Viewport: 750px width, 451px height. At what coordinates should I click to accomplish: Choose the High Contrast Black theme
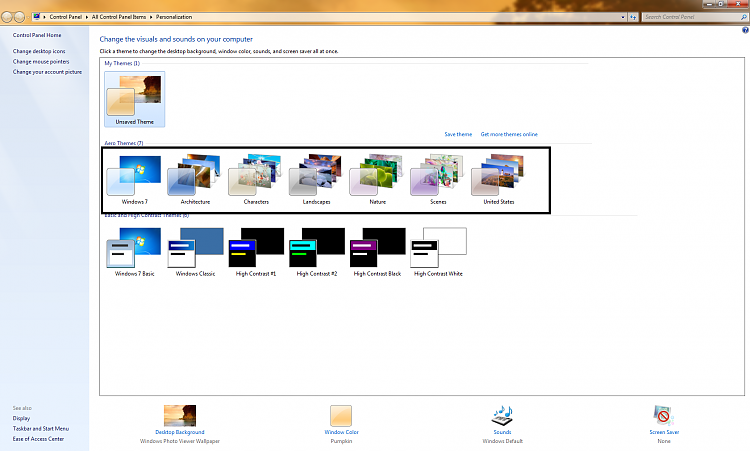click(x=377, y=252)
